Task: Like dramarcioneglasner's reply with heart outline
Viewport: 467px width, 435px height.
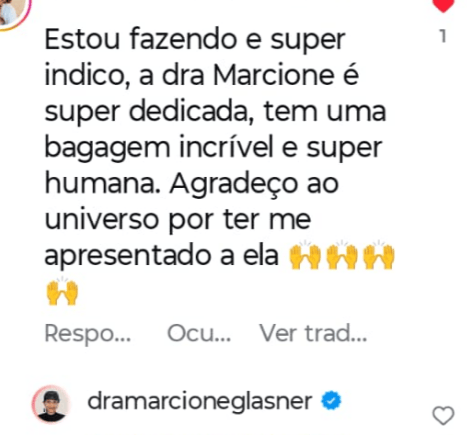Action: 443,416
